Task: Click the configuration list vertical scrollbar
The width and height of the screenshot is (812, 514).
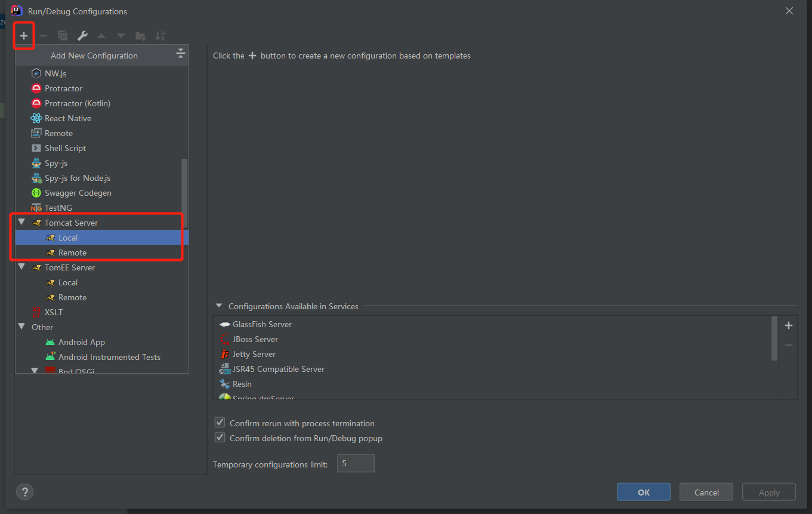Action: tap(184, 192)
